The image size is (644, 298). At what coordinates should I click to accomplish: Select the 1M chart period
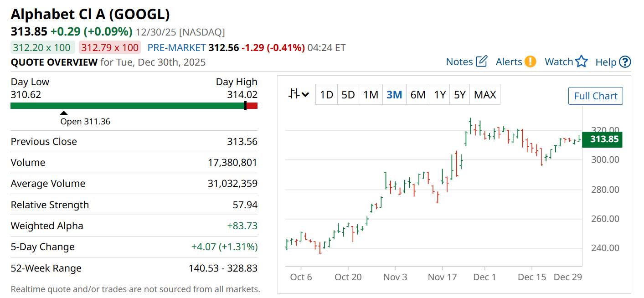click(x=371, y=95)
